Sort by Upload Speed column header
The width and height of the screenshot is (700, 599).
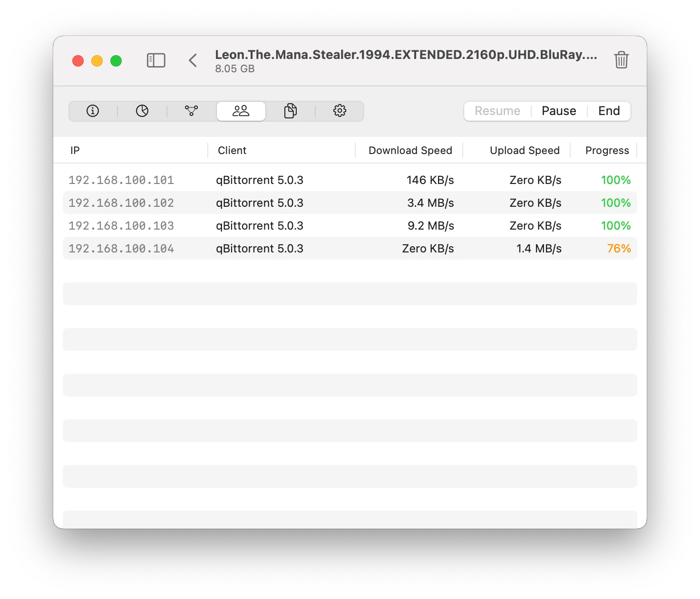524,151
